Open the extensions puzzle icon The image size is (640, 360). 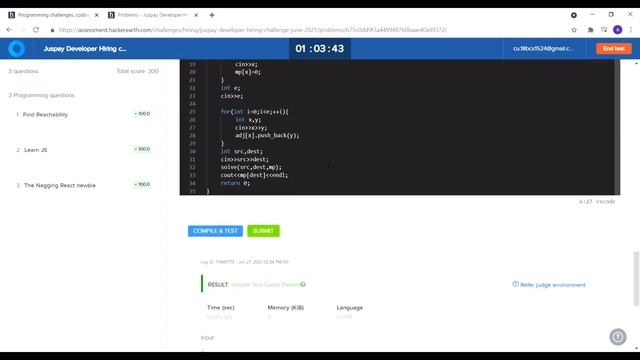pos(590,30)
